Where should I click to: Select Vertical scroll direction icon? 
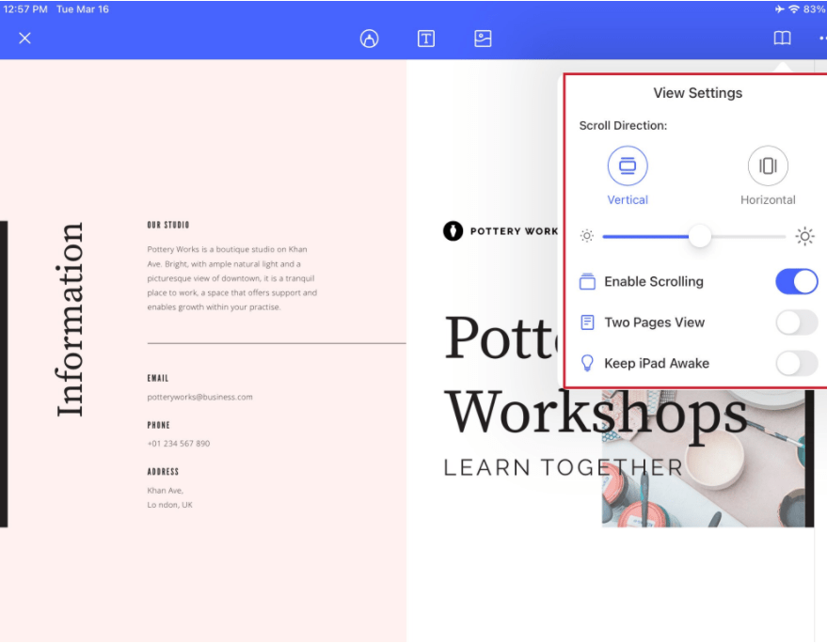coord(628,166)
